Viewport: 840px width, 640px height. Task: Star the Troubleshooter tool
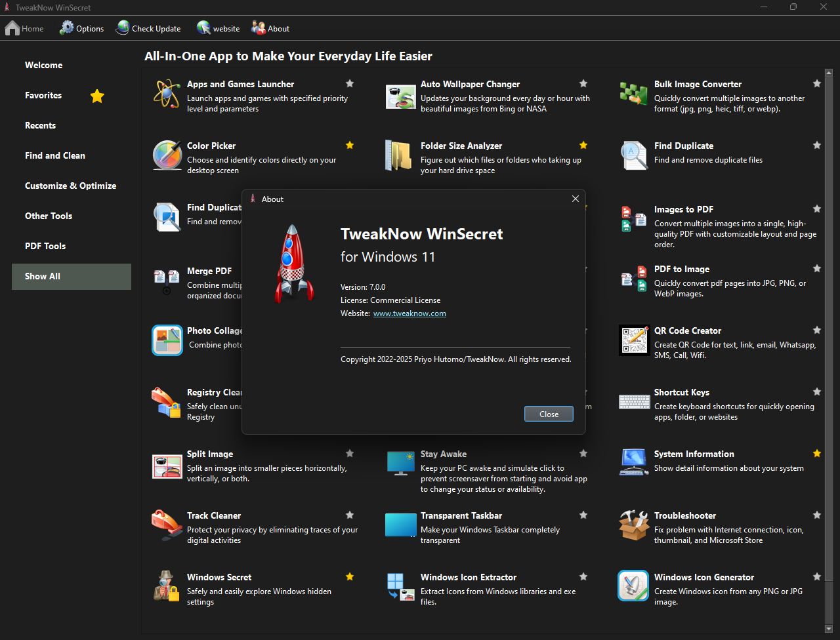tap(817, 515)
